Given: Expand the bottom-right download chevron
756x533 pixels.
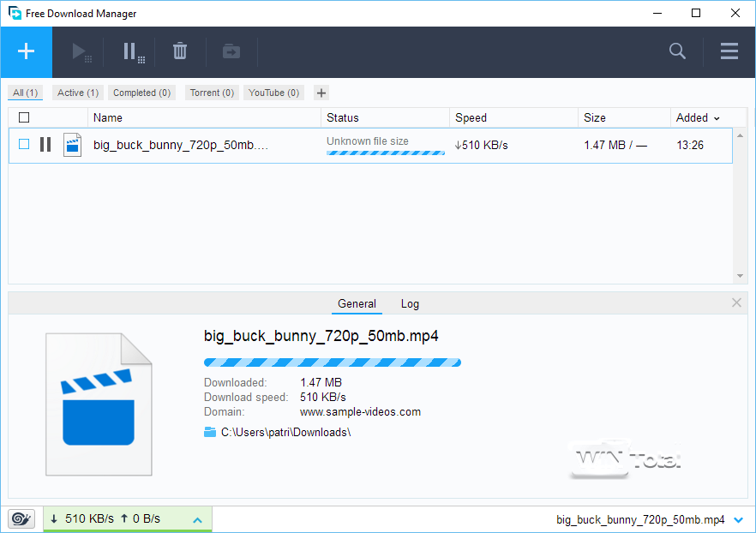Looking at the screenshot, I should [739, 519].
